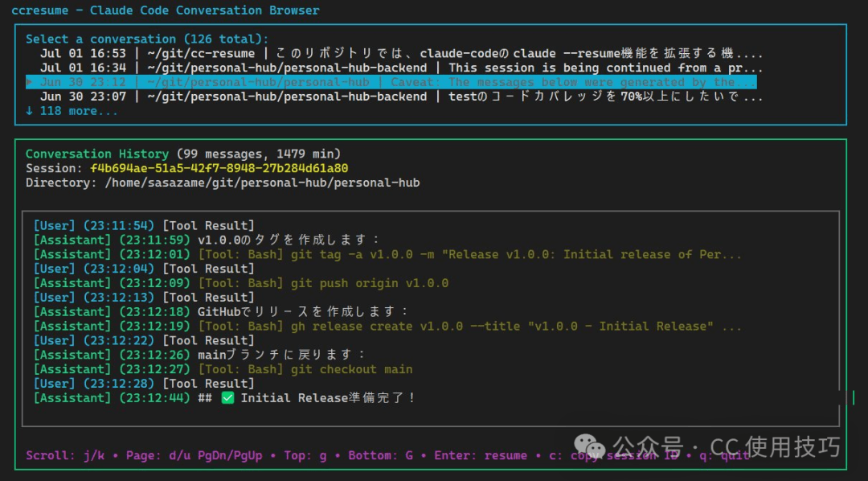Click the "Page: d/u PgDn/PgUp" footer hint
868x481 pixels.
[194, 455]
